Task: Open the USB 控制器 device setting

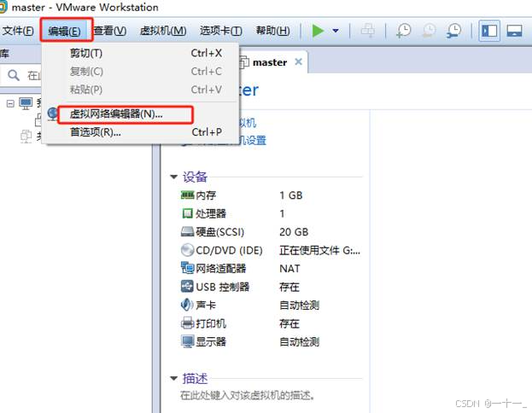Action: pos(223,287)
